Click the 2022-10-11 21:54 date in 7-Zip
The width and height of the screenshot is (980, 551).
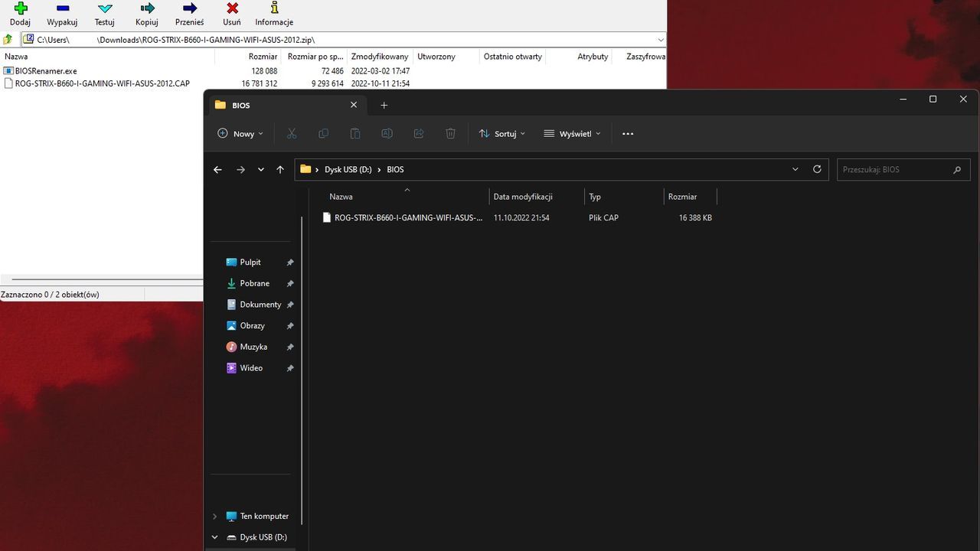tap(381, 83)
